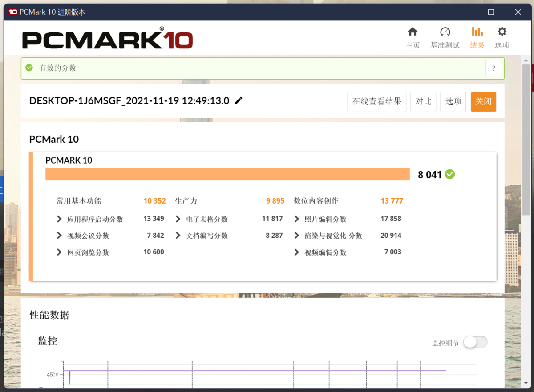Click the question mark help button
This screenshot has height=392, width=534.
click(494, 68)
